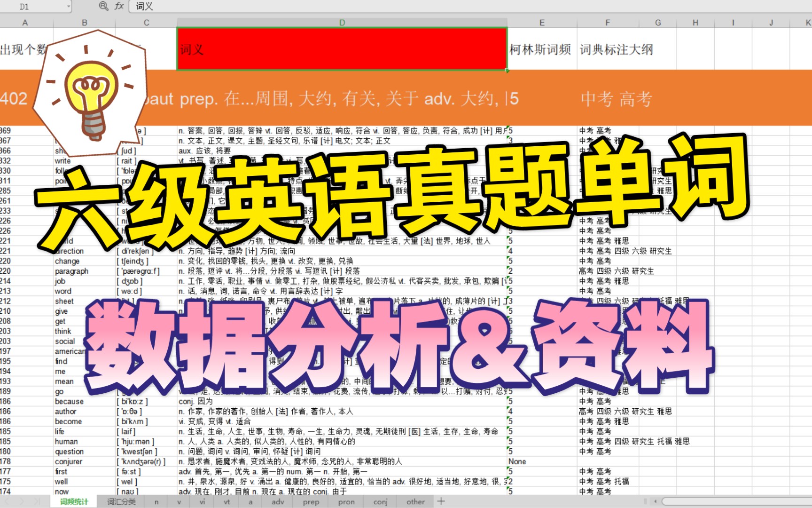The image size is (812, 508).
Task: Select the phonetic cell [ laif ]
Action: [x=147, y=431]
